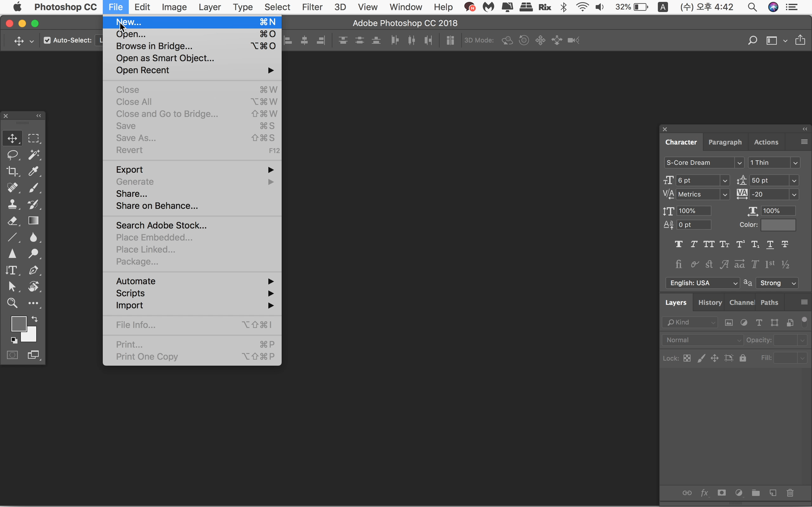Open the English: USA language dropdown
The height and width of the screenshot is (507, 812).
[x=702, y=283]
